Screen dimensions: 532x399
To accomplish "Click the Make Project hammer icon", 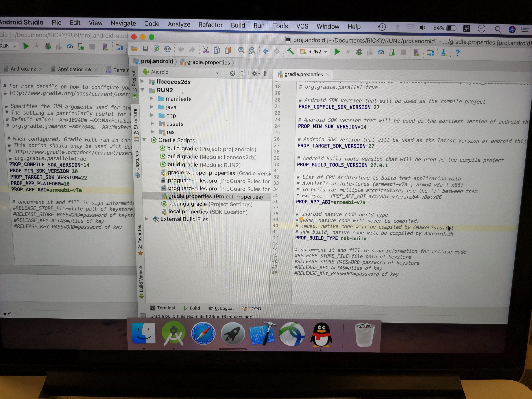I will (x=290, y=51).
